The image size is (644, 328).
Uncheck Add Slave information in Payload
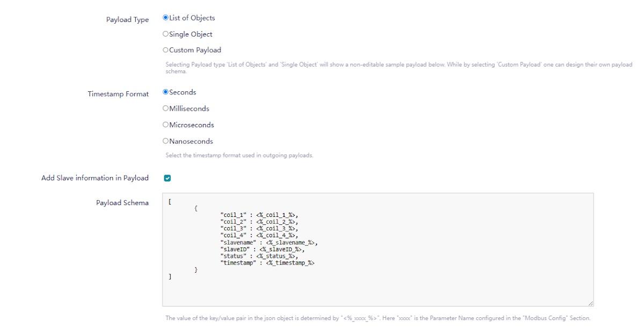167,178
